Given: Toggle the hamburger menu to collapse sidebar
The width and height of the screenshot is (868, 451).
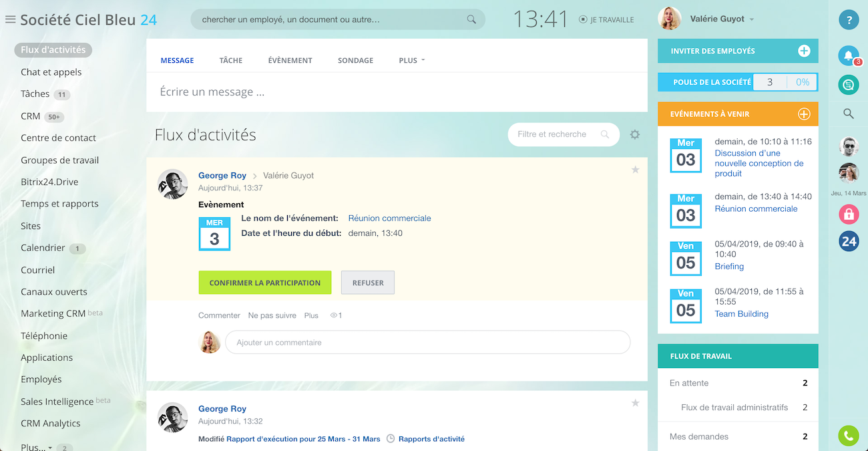Looking at the screenshot, I should pyautogui.click(x=10, y=19).
